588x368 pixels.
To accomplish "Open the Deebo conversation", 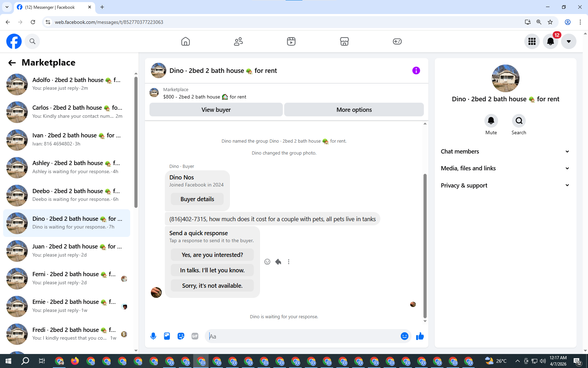I will click(66, 195).
